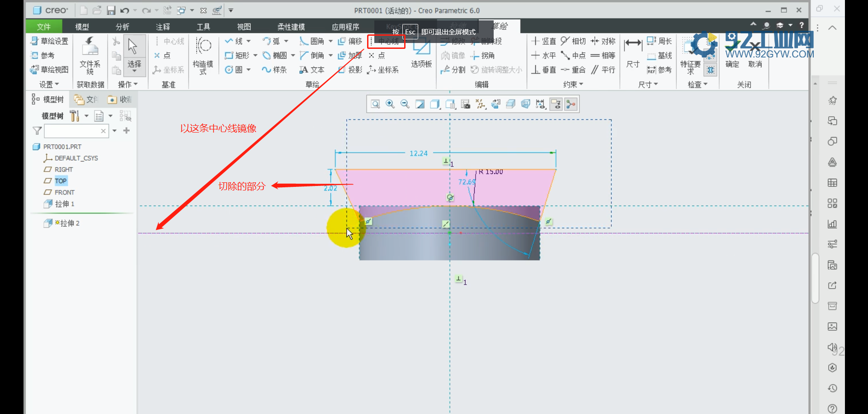The width and height of the screenshot is (868, 414).
Task: Select the Chamfer (倒角) tool
Action: click(x=312, y=55)
